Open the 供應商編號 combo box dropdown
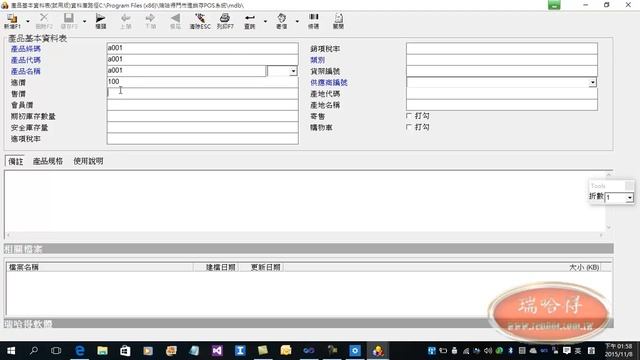The width and height of the screenshot is (640, 360). tap(592, 82)
